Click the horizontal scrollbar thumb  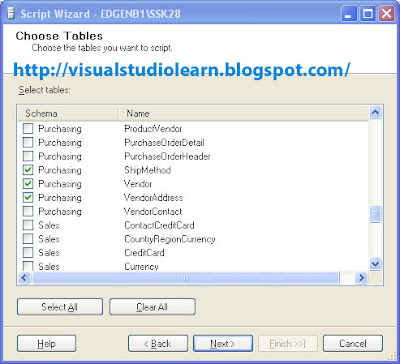185,278
